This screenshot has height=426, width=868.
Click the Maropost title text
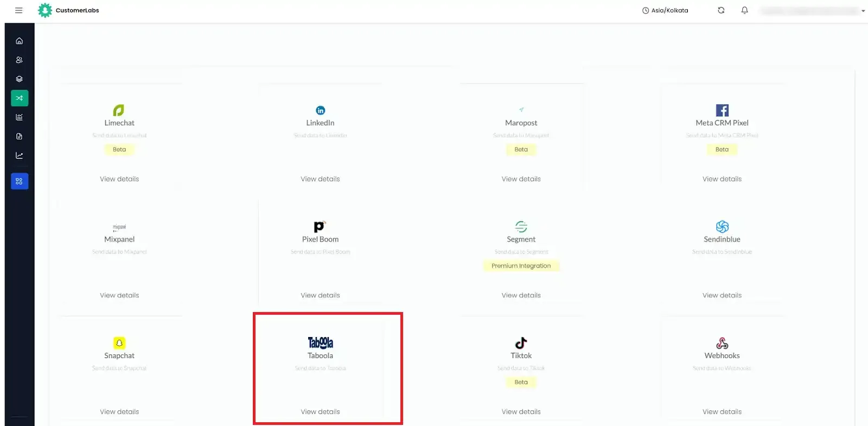click(x=521, y=123)
